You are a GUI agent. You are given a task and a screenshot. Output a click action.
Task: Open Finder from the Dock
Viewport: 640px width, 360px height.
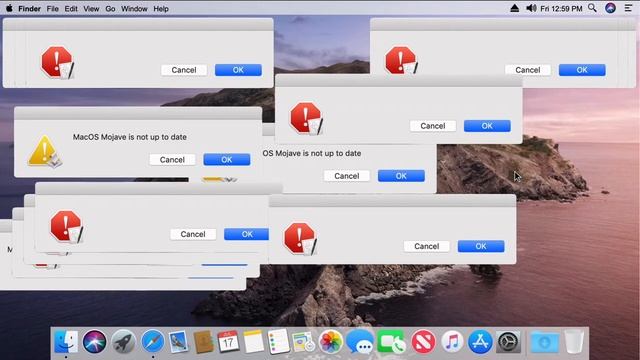point(66,342)
